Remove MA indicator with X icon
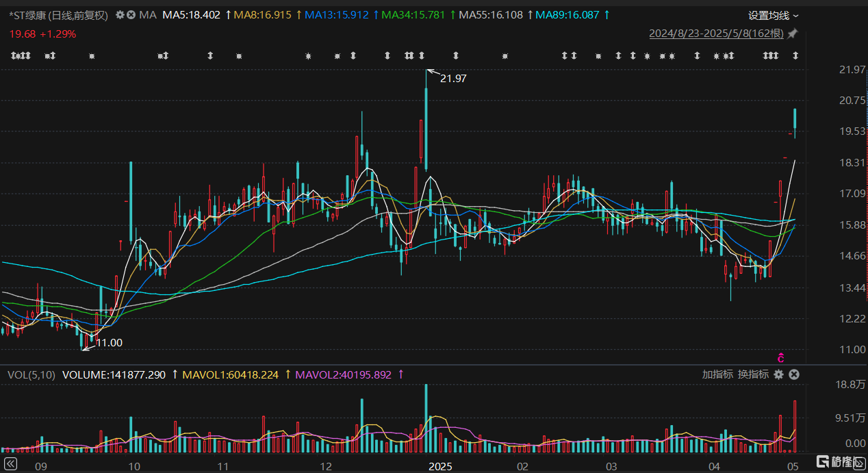The width and height of the screenshot is (868, 473). (x=131, y=14)
